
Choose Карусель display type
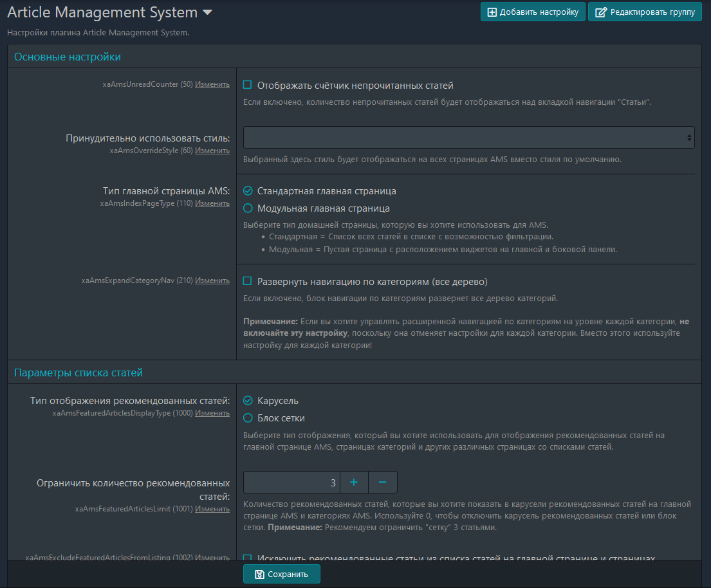248,401
